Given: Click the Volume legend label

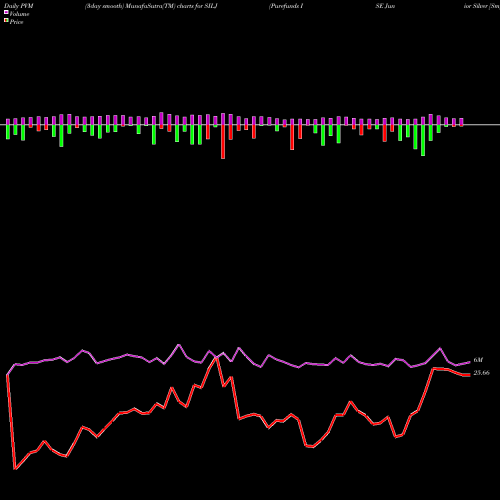Looking at the screenshot, I should click(x=19, y=14).
